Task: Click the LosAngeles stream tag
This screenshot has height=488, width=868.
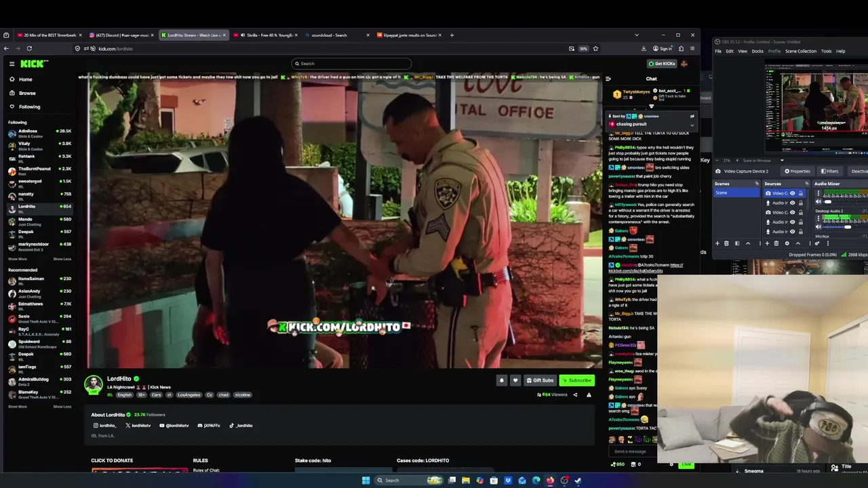Action: tap(189, 394)
